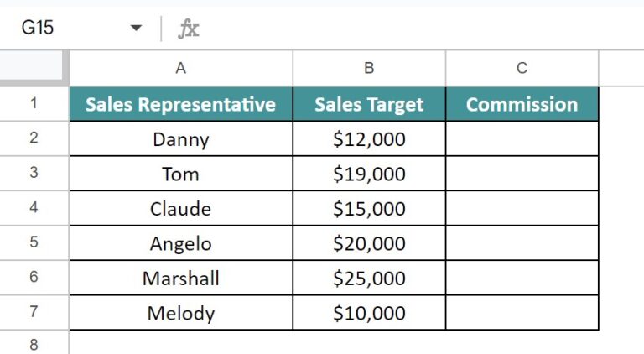Select column C header

click(522, 68)
